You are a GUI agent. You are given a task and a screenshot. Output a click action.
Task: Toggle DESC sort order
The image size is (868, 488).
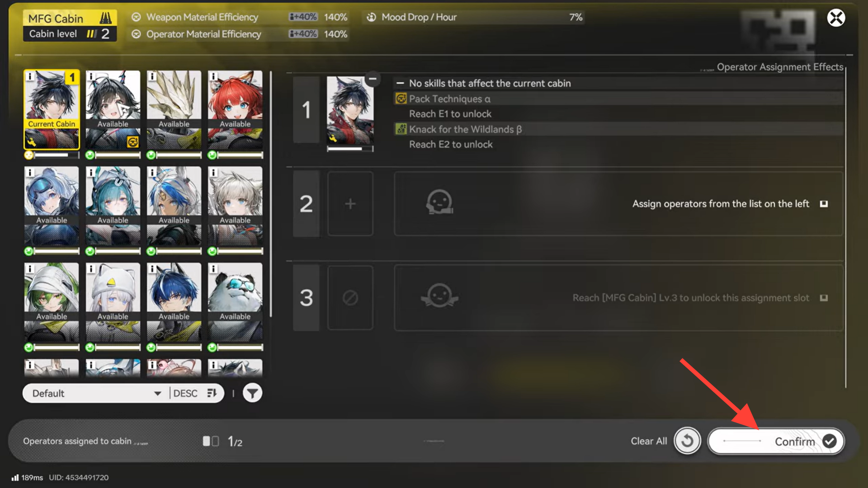click(196, 393)
